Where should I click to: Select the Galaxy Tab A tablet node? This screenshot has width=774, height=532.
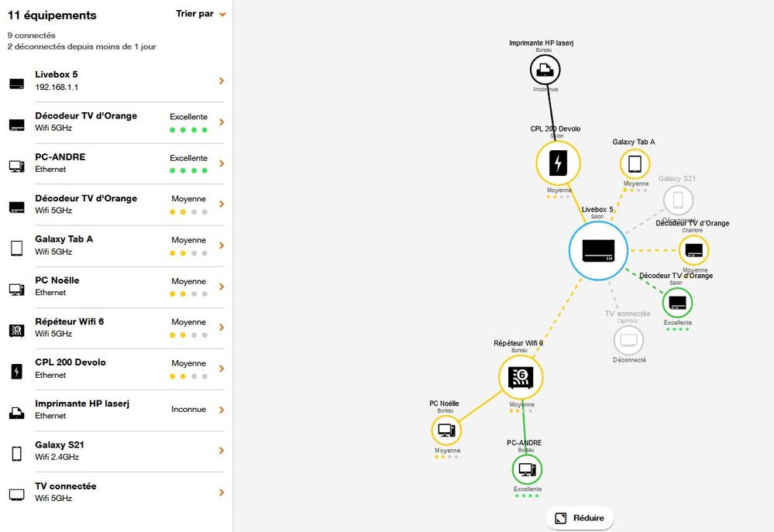click(635, 164)
